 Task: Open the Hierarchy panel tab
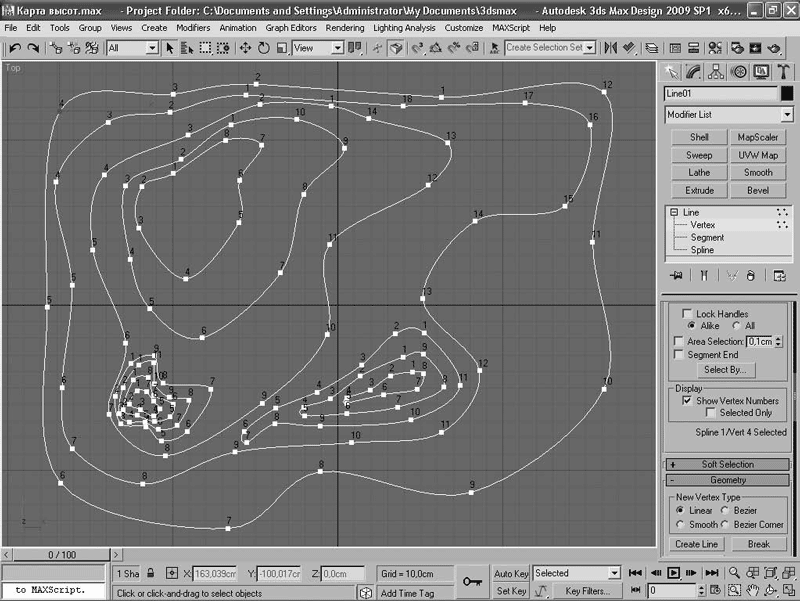pyautogui.click(x=716, y=72)
